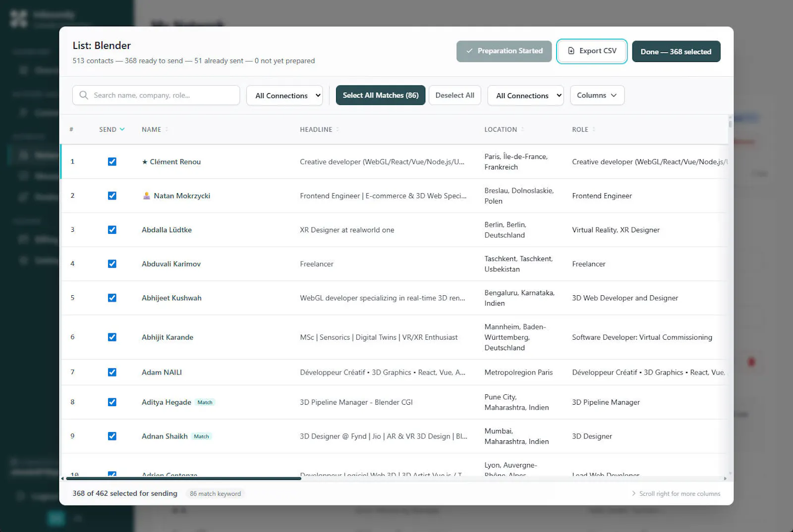This screenshot has height=532, width=793.
Task: Click the 86 match keyword tag
Action: tap(215, 493)
